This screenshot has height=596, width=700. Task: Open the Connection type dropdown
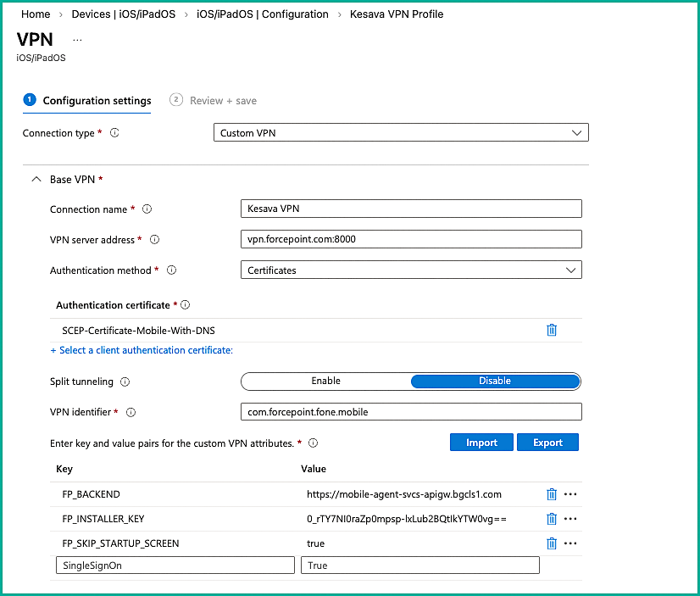pos(400,133)
